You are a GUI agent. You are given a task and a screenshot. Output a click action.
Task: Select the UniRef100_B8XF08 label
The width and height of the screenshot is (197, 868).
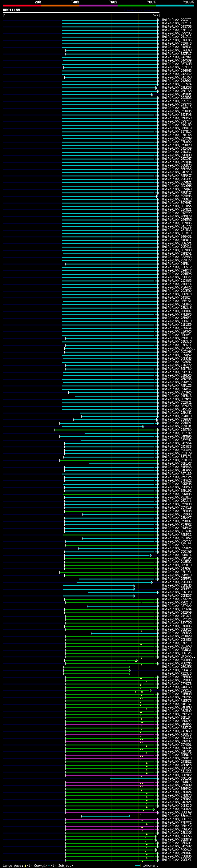(x=177, y=115)
